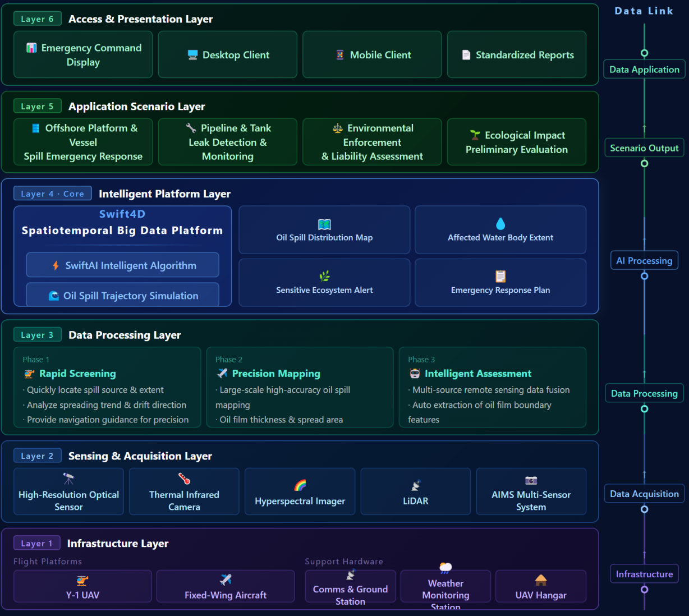Click the Sensitive Ecosystem Alert leaf icon
The width and height of the screenshot is (689, 616).
pyautogui.click(x=324, y=276)
